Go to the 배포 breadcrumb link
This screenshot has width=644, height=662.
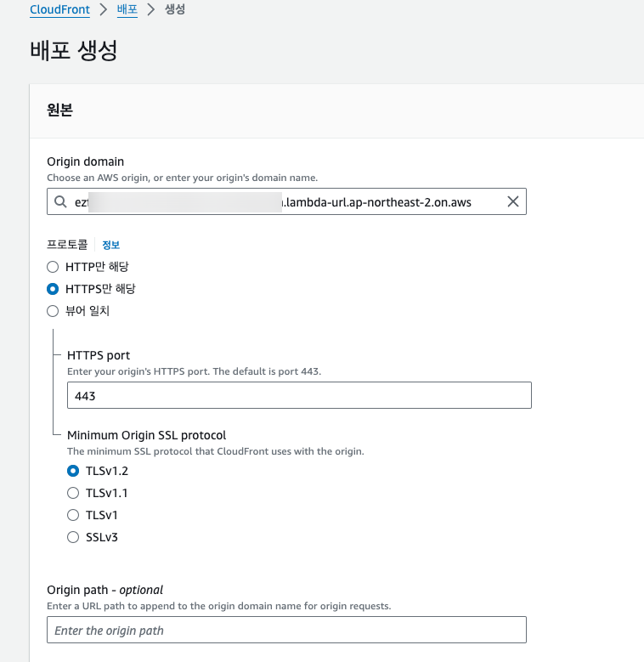[127, 10]
